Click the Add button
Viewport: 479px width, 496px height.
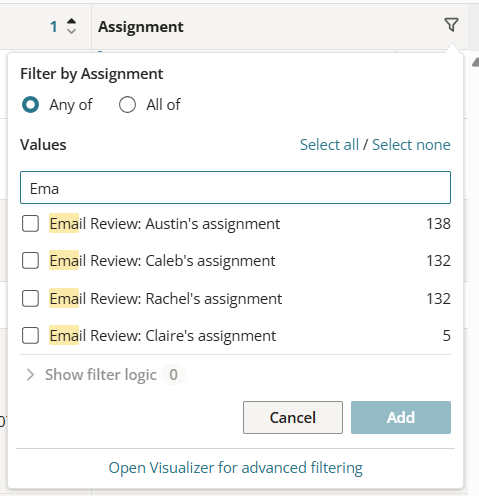pos(401,417)
